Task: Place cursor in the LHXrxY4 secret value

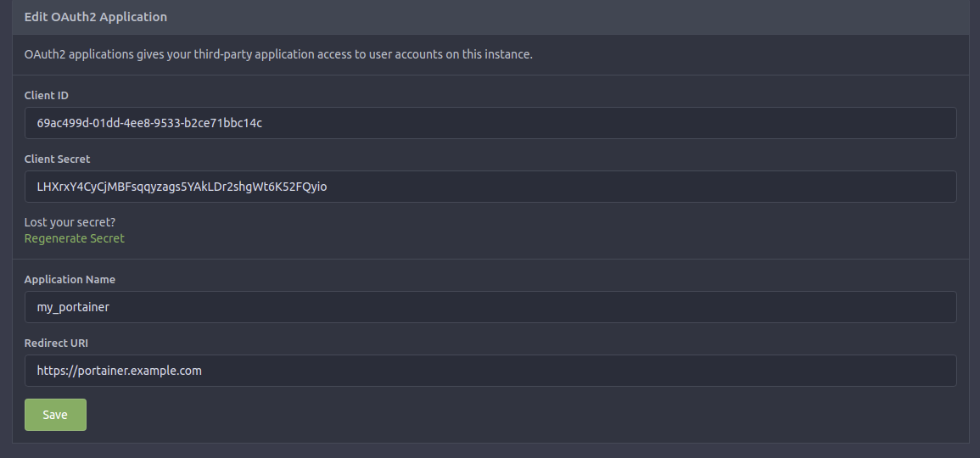Action: point(182,187)
